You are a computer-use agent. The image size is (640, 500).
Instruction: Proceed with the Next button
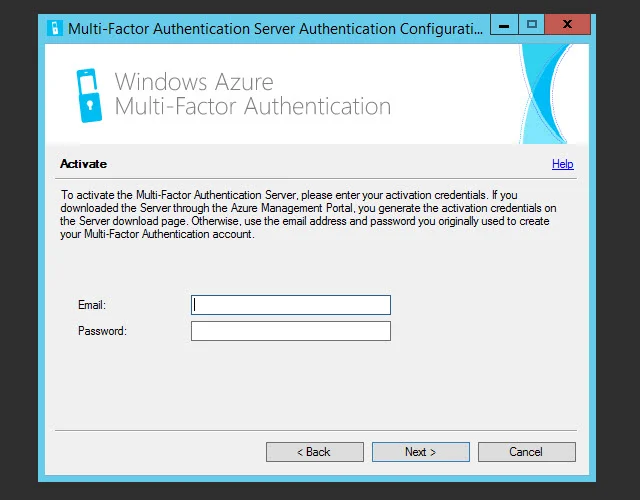(421, 452)
